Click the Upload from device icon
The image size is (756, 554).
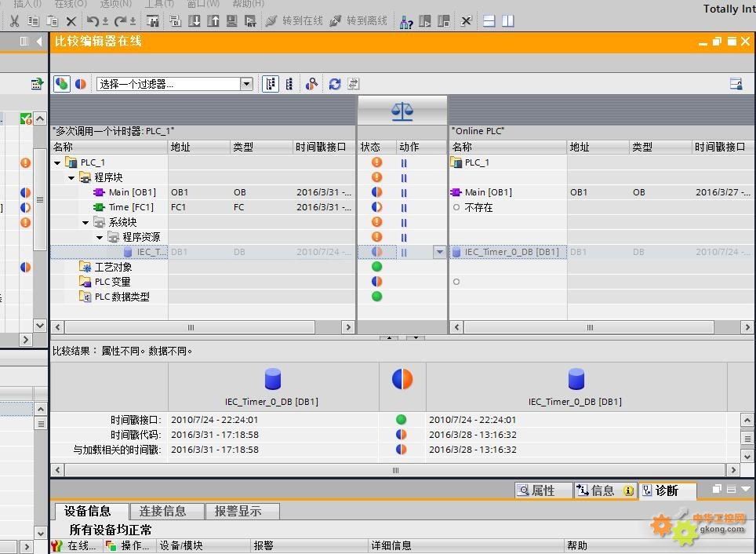[213, 21]
